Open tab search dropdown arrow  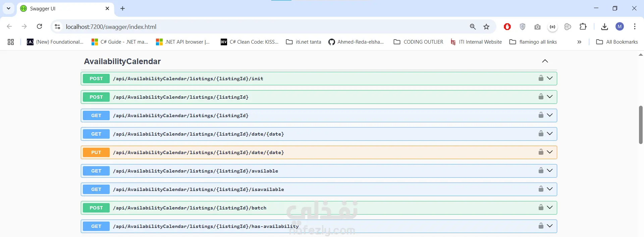coord(8,8)
